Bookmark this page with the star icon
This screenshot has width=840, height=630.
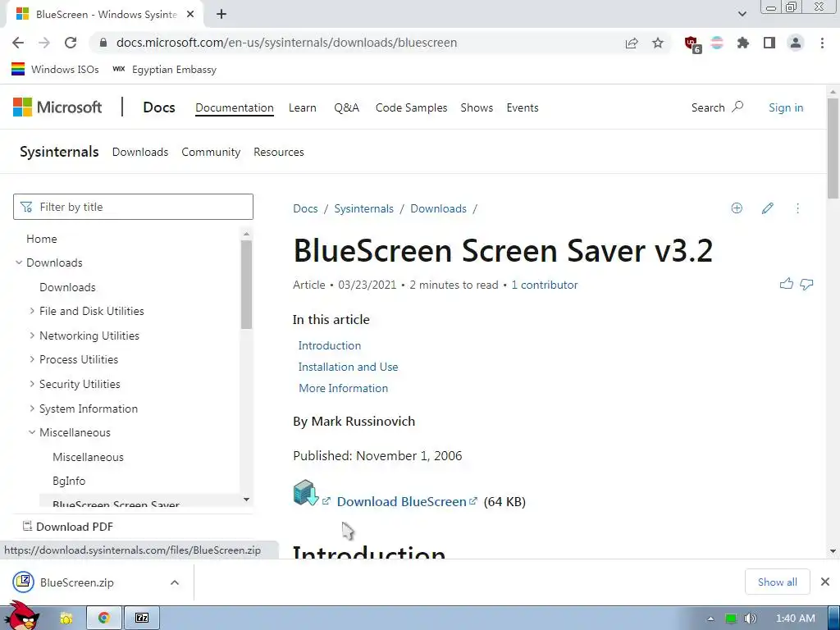pyautogui.click(x=658, y=43)
